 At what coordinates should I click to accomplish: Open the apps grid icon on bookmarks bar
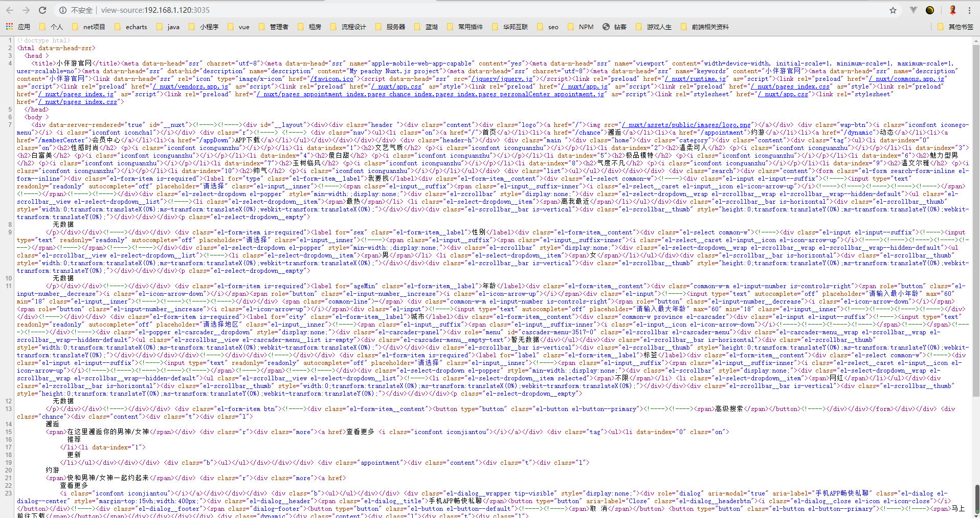(x=9, y=26)
